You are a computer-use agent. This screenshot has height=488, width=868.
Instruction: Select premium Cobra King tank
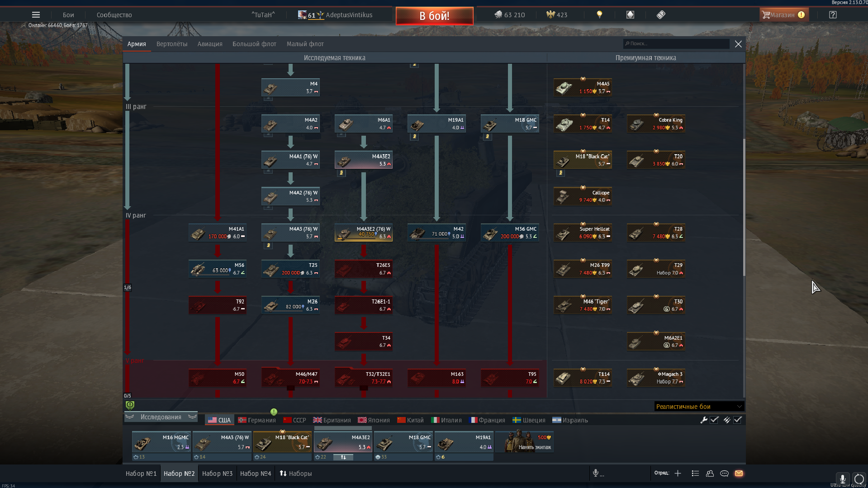[x=656, y=123]
